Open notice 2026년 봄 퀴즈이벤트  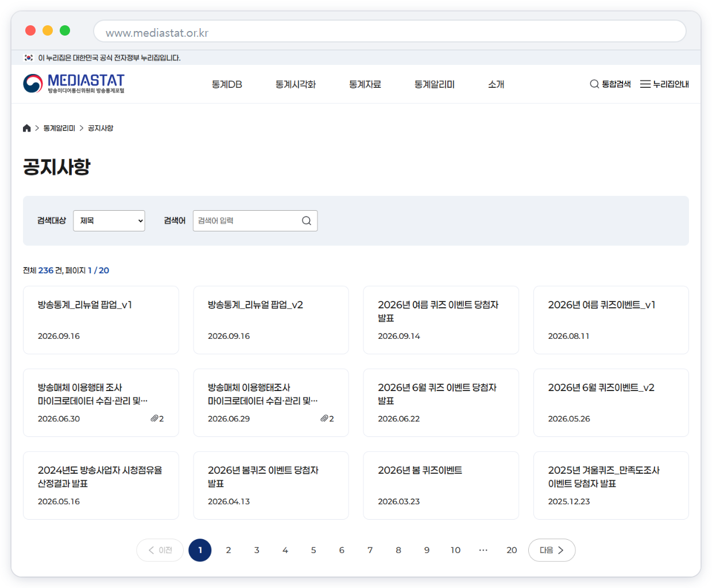[x=441, y=485]
